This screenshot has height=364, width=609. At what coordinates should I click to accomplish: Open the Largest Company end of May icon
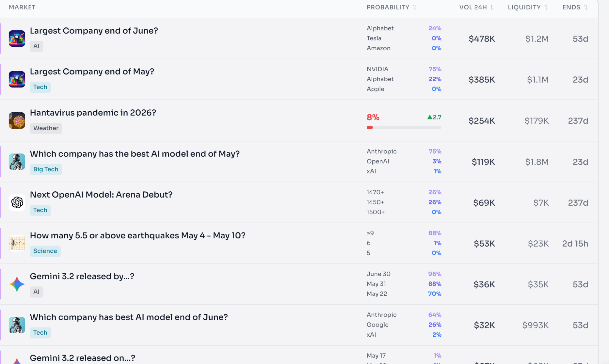coord(17,79)
